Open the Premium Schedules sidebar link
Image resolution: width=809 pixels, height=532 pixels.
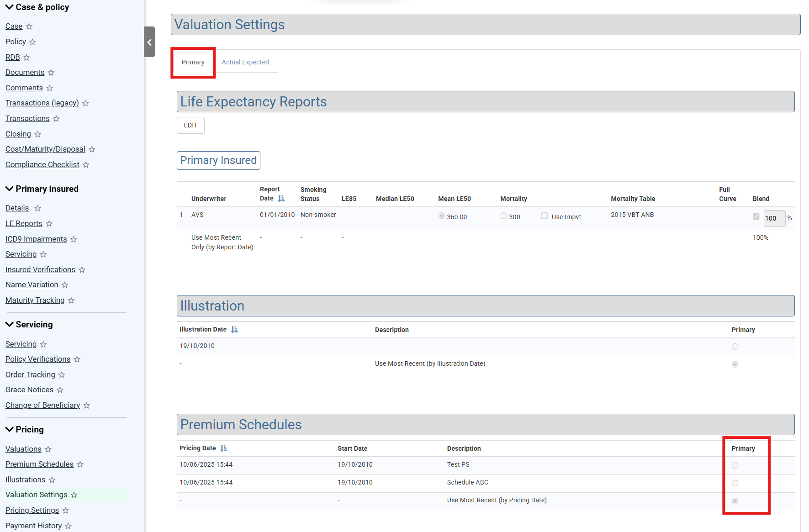[x=39, y=464]
